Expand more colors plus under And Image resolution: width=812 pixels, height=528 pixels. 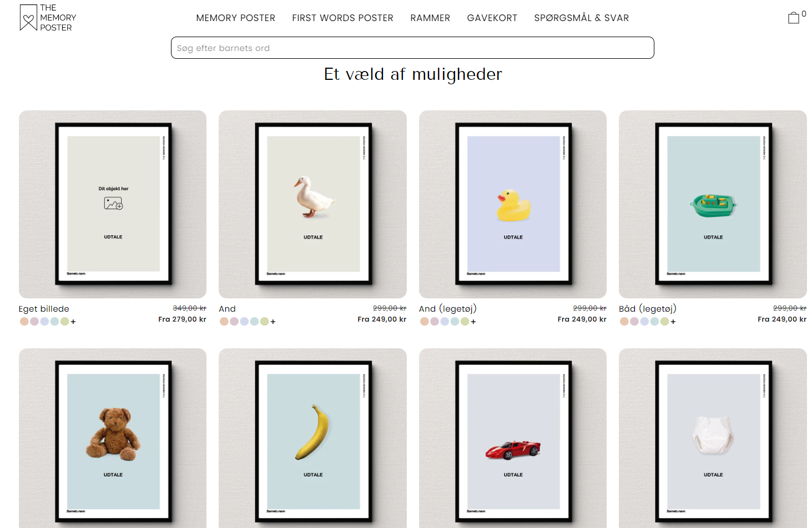point(273,322)
